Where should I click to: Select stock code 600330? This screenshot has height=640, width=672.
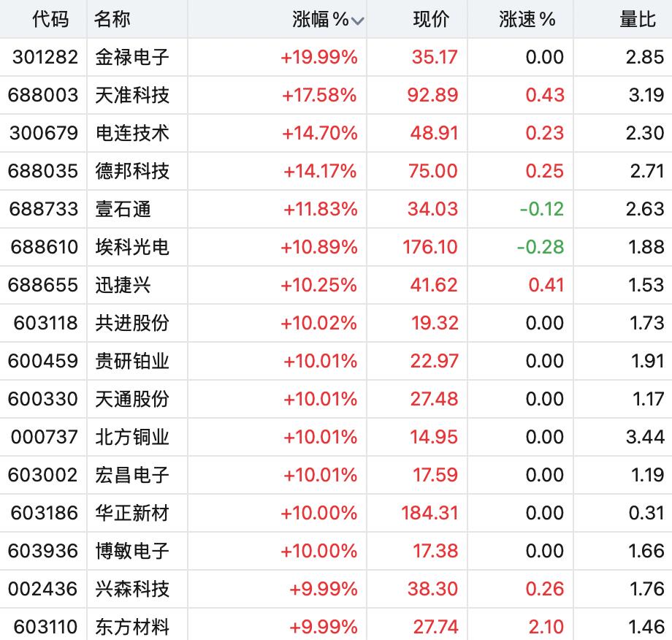coord(43,399)
